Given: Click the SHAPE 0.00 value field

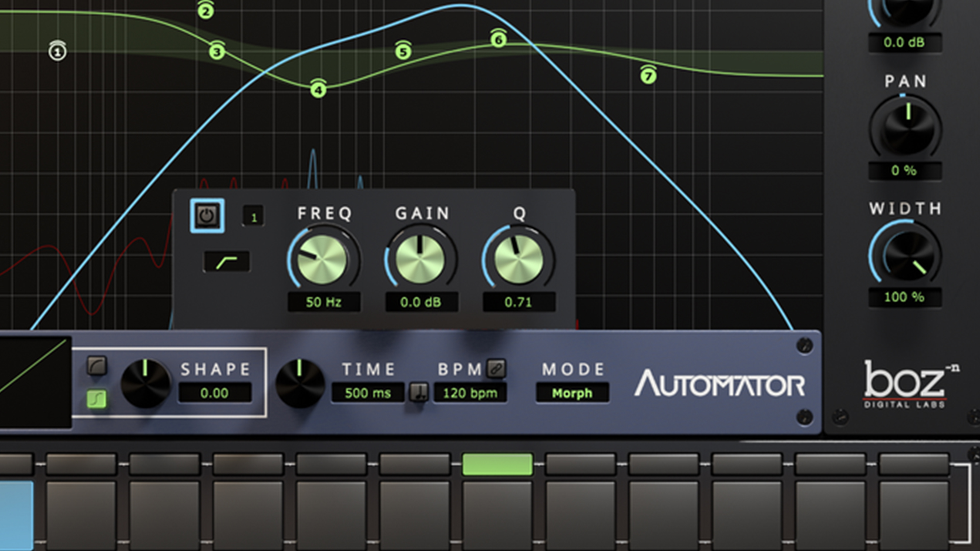Looking at the screenshot, I should 215,393.
